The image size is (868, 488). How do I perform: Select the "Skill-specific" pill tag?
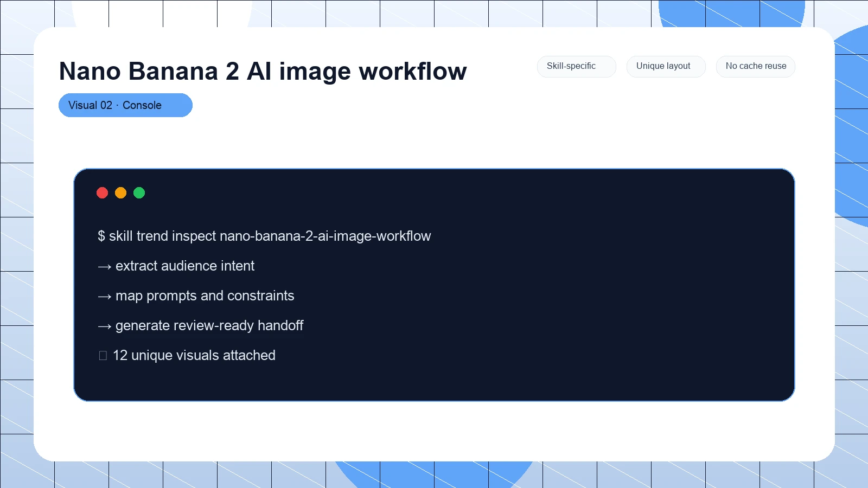[577, 66]
